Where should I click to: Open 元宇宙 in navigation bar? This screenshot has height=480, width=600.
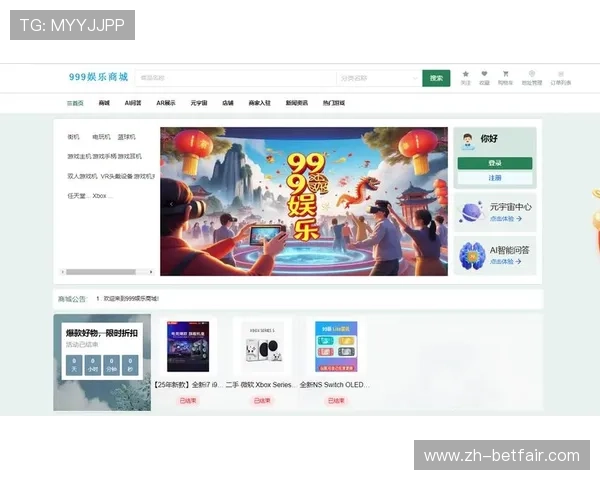199,103
